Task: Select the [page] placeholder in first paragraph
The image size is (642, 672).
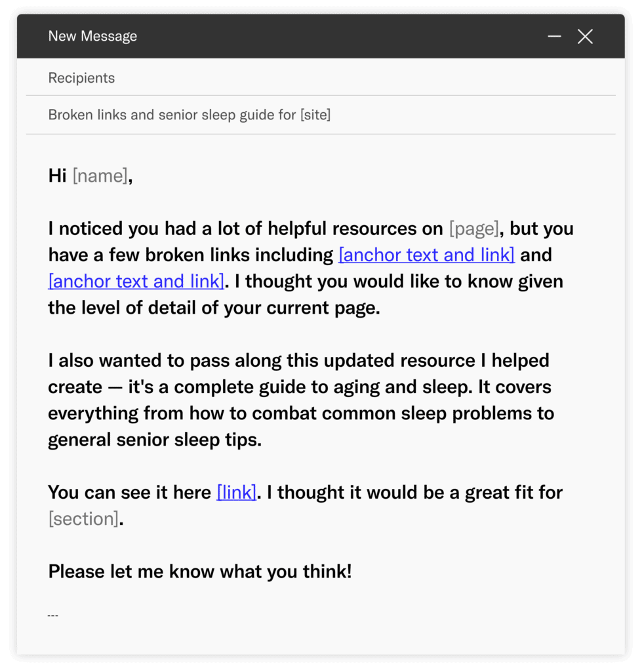Action: click(x=473, y=228)
